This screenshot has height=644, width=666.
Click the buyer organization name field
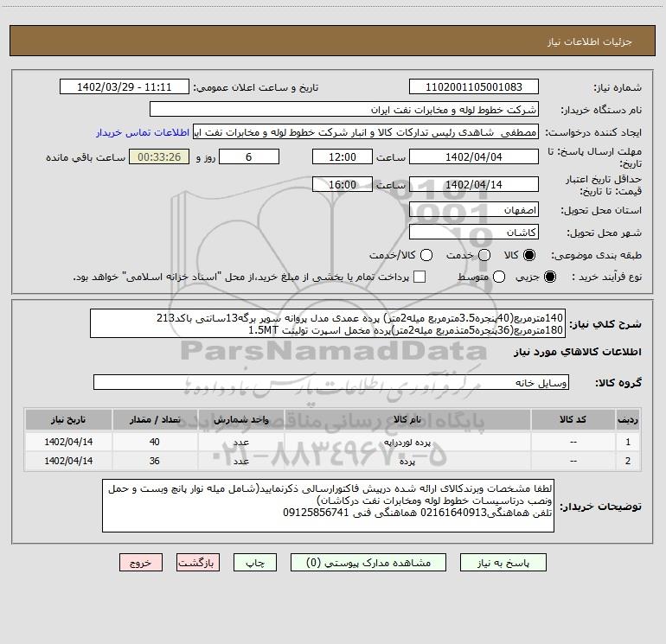pos(344,110)
